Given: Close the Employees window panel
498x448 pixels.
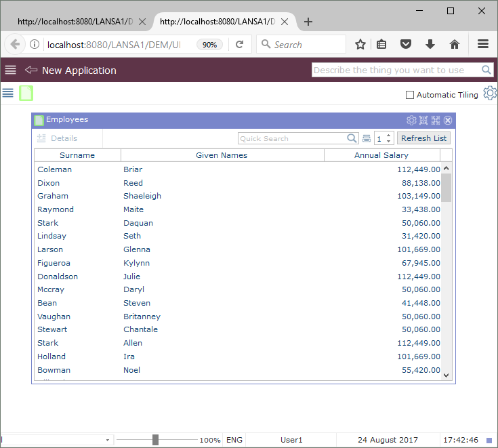Looking at the screenshot, I should pyautogui.click(x=448, y=120).
